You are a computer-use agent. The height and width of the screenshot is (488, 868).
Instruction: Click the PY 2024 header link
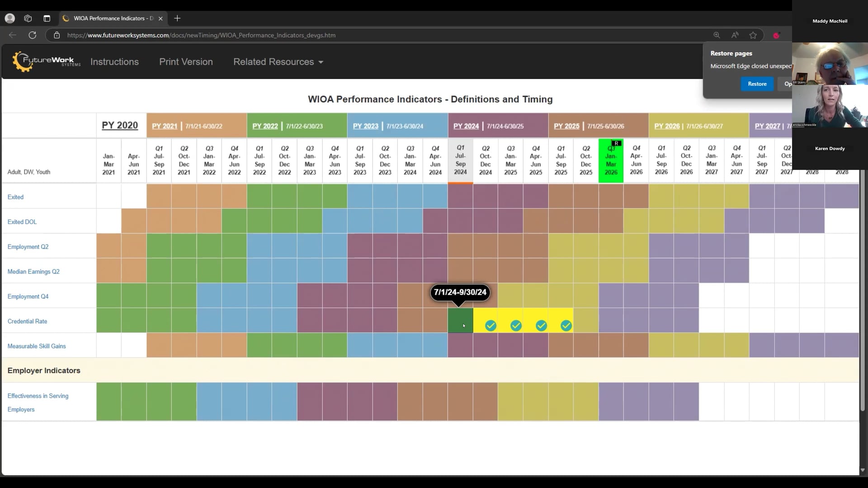(466, 126)
